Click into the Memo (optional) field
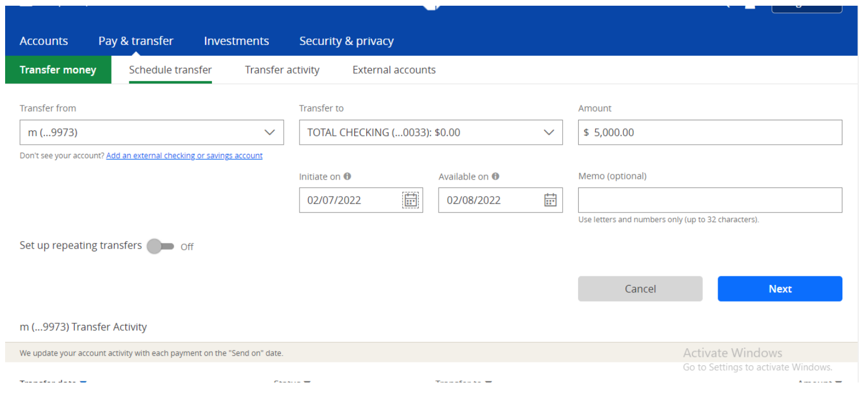This screenshot has width=868, height=399. [710, 200]
